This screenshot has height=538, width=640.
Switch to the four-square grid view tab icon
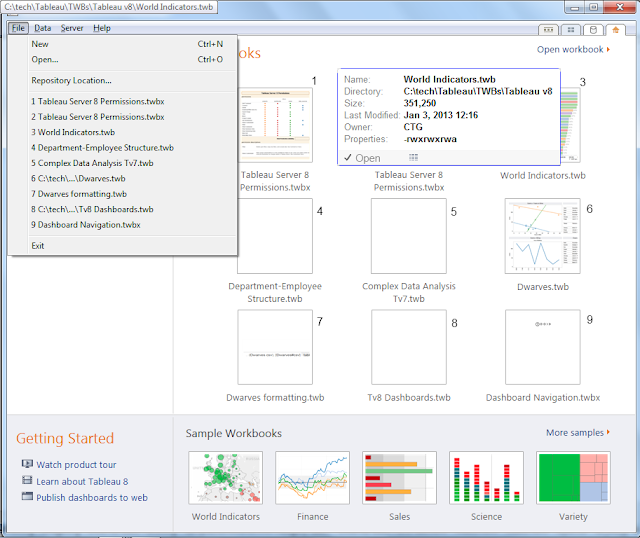click(x=571, y=30)
